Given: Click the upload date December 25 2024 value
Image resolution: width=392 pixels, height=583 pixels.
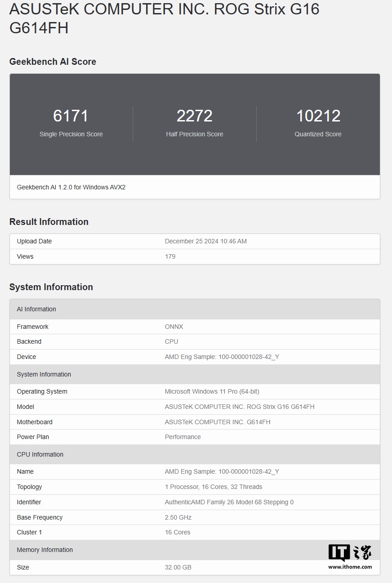Looking at the screenshot, I should tap(205, 241).
